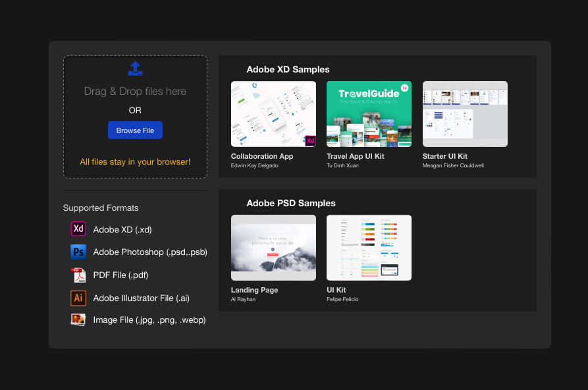The height and width of the screenshot is (390, 588).
Task: Click the Xd badge on Collaboration App
Action: click(x=311, y=141)
